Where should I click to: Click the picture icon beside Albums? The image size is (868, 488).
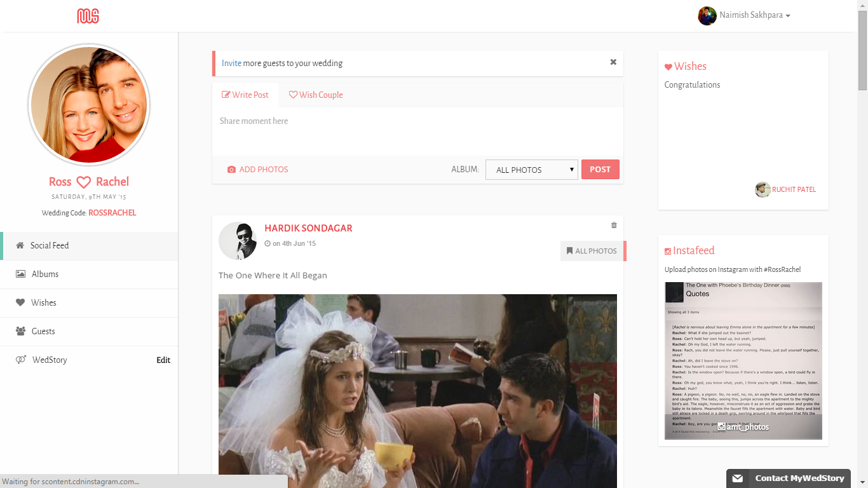coord(20,274)
